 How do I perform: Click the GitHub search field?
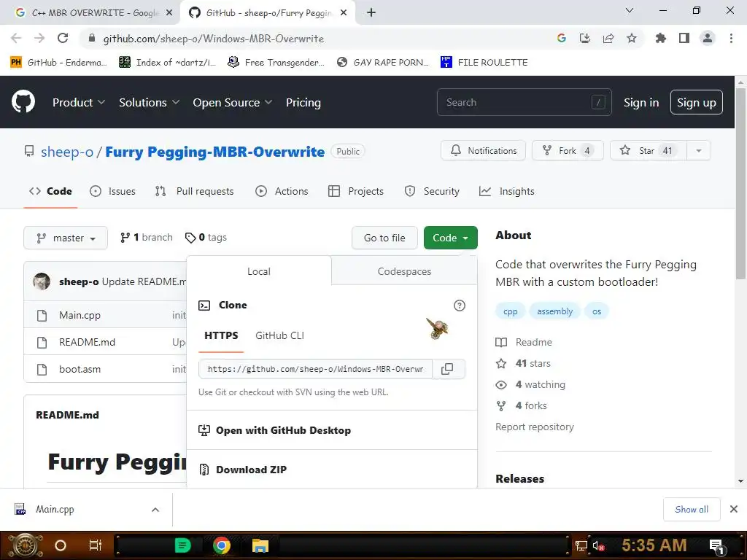[x=524, y=102]
